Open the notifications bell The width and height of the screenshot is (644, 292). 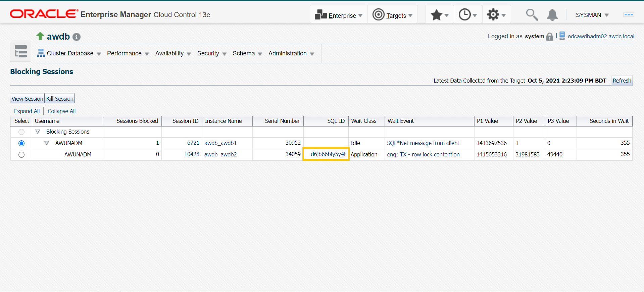(552, 15)
